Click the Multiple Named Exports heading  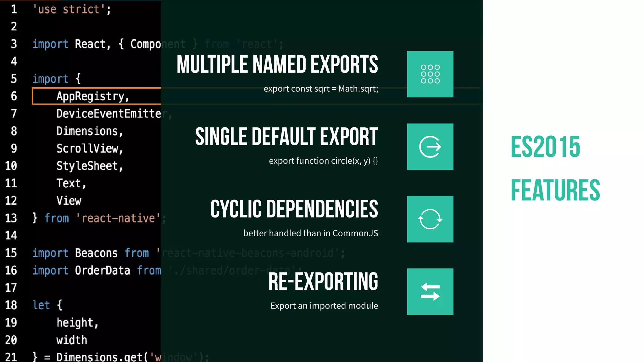click(277, 65)
